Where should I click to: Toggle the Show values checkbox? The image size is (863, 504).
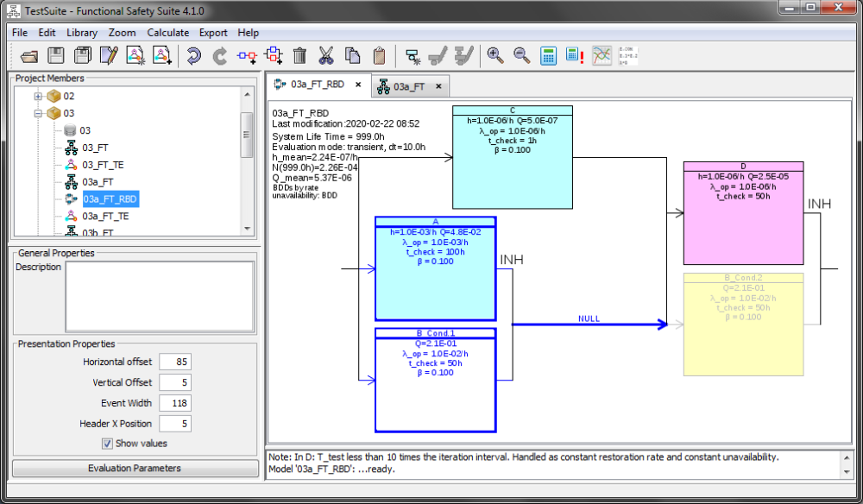tap(108, 444)
